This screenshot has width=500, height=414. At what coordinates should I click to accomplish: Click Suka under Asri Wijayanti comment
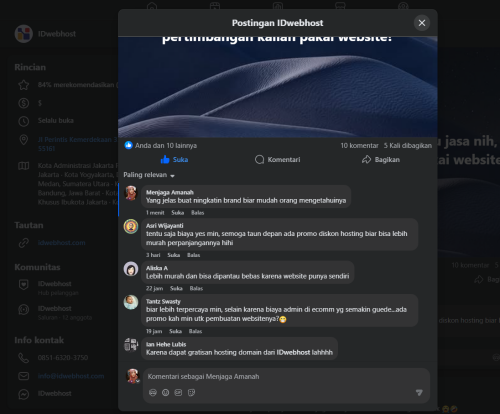[x=173, y=255]
